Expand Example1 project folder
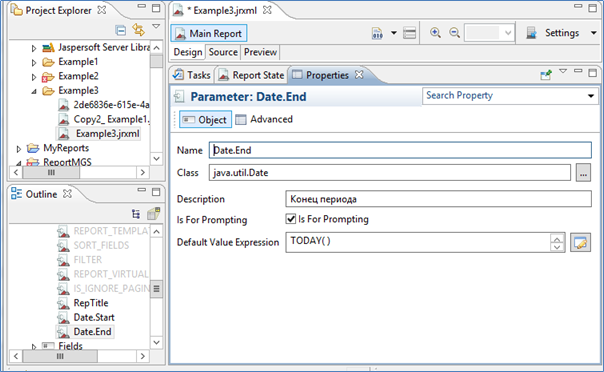 click(x=34, y=62)
